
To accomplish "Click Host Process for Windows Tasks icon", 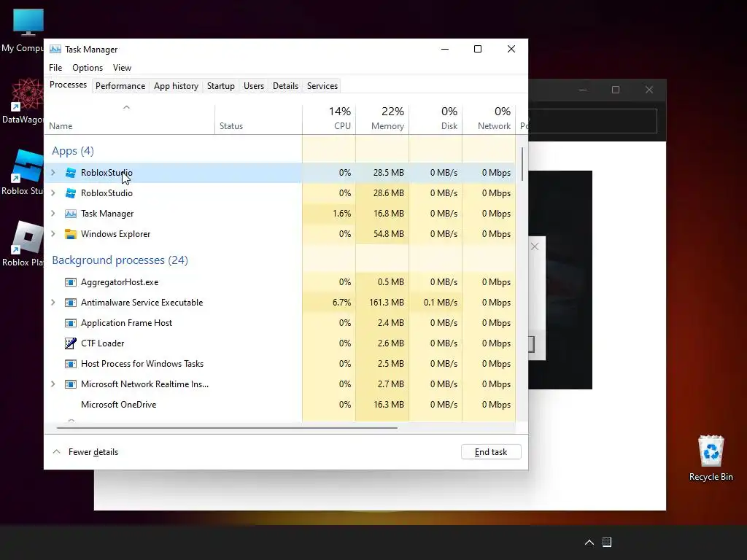I will pyautogui.click(x=71, y=365).
